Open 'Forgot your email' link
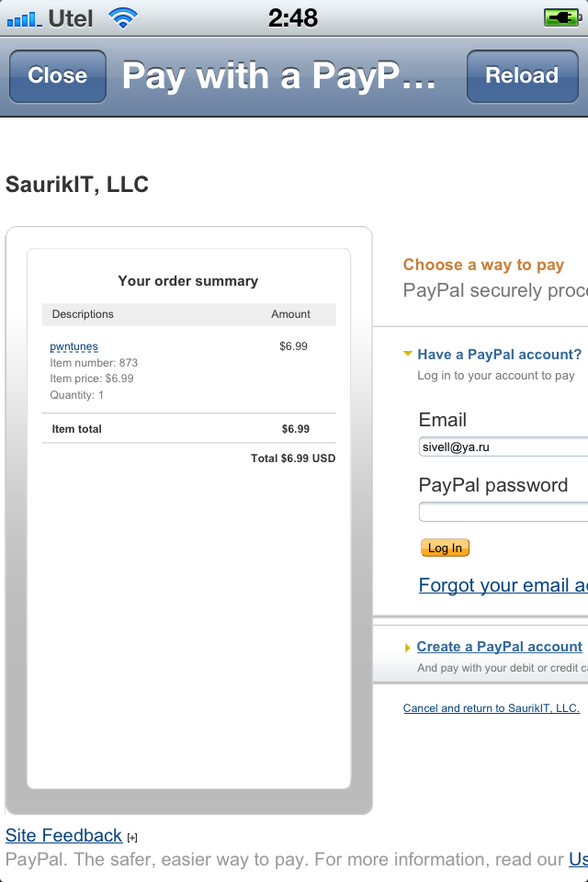This screenshot has height=882, width=588. (503, 585)
